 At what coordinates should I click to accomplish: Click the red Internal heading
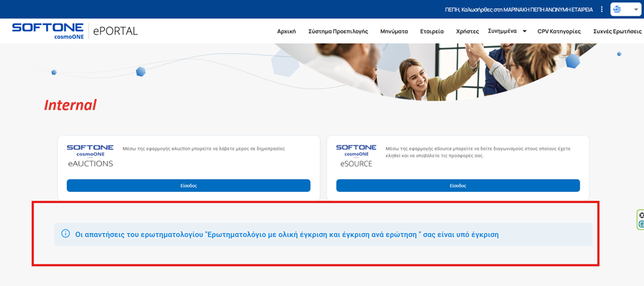pos(70,105)
